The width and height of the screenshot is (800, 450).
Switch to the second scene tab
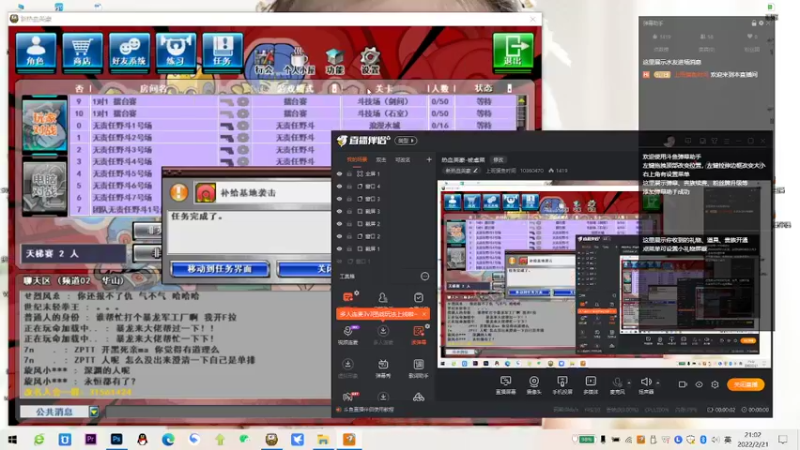point(381,160)
